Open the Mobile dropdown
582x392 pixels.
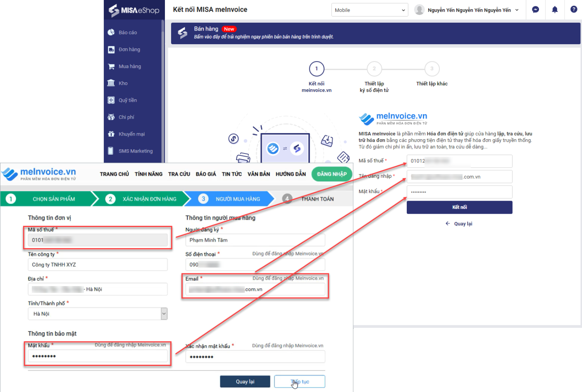370,10
